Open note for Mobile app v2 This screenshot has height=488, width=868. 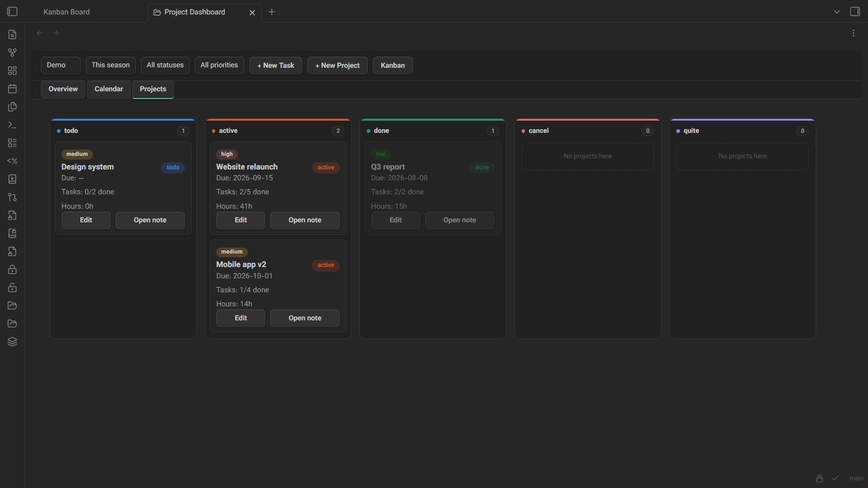point(305,318)
